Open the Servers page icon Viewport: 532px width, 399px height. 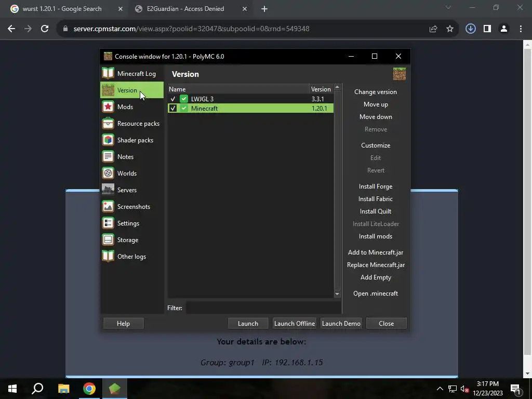click(108, 190)
